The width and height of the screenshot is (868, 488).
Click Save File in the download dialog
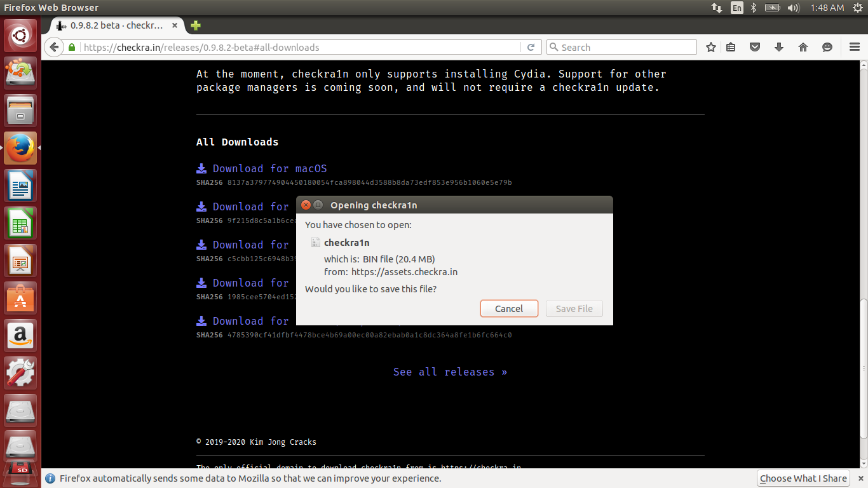pos(574,309)
